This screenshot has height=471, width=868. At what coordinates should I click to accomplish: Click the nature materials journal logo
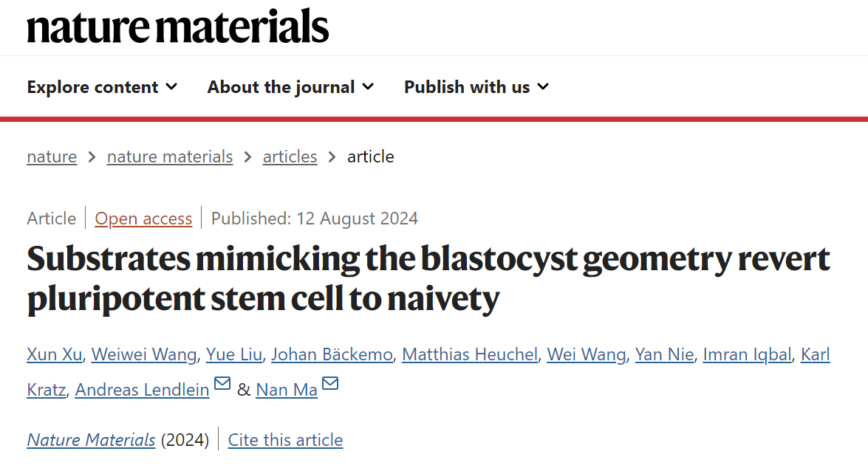(178, 27)
